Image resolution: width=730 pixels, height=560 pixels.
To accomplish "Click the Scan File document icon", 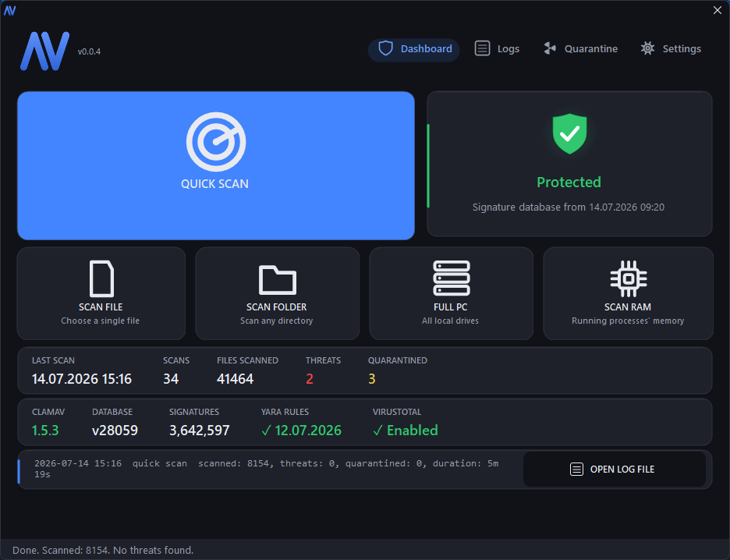I will point(101,278).
